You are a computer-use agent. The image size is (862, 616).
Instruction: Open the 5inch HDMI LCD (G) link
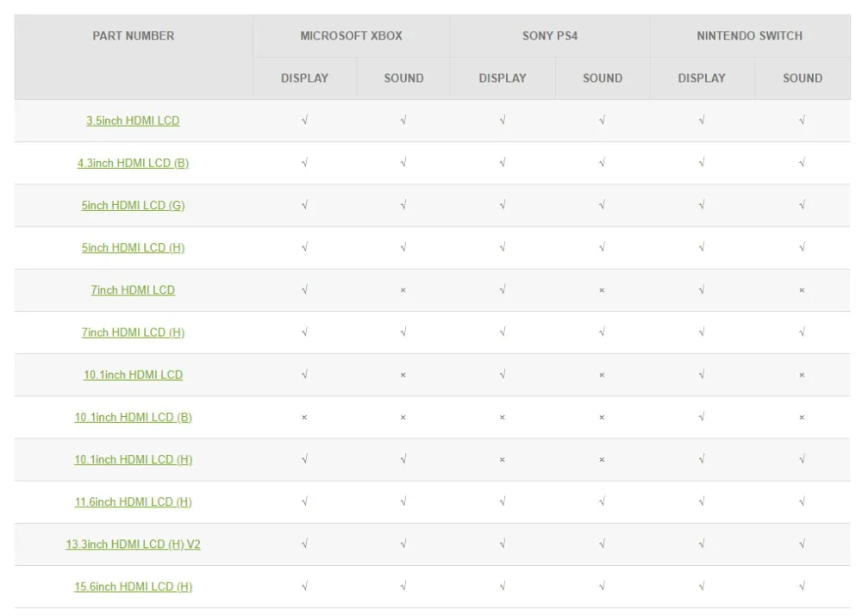tap(133, 206)
